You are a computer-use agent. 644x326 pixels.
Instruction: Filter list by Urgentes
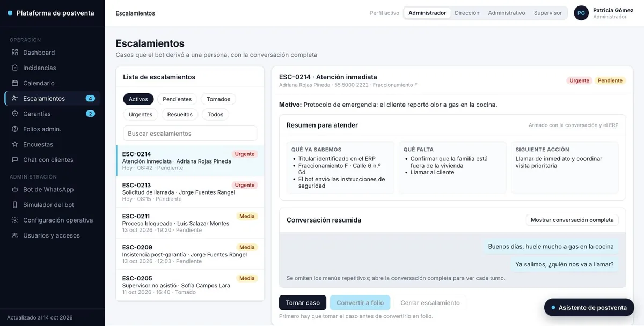[x=141, y=114]
